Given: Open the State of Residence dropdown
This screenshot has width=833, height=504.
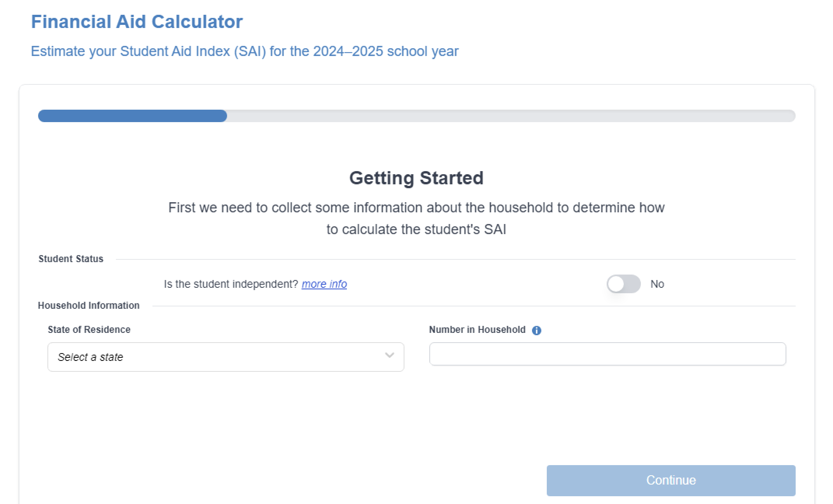Looking at the screenshot, I should (x=226, y=357).
